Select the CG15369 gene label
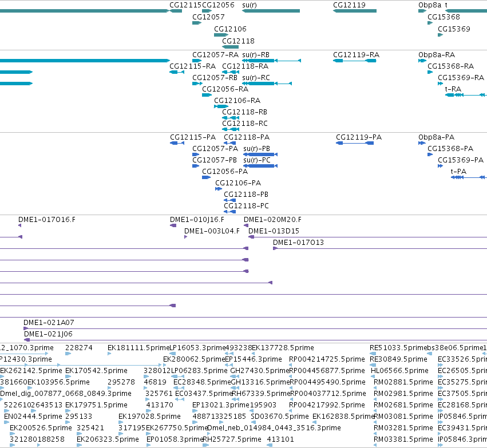The width and height of the screenshot is (487, 448). 454,29
